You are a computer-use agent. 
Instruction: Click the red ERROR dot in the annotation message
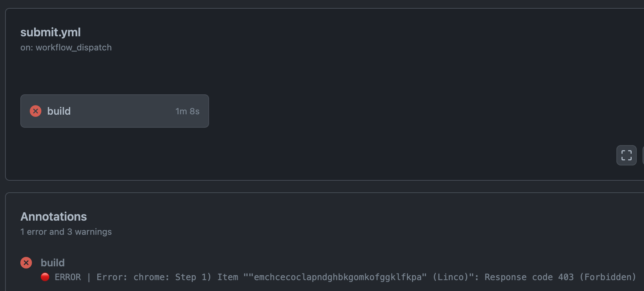pyautogui.click(x=45, y=277)
